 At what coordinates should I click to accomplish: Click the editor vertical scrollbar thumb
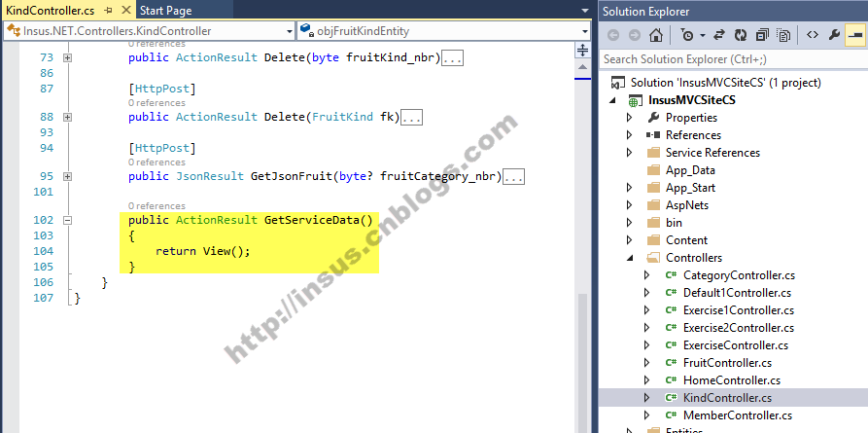pyautogui.click(x=583, y=360)
